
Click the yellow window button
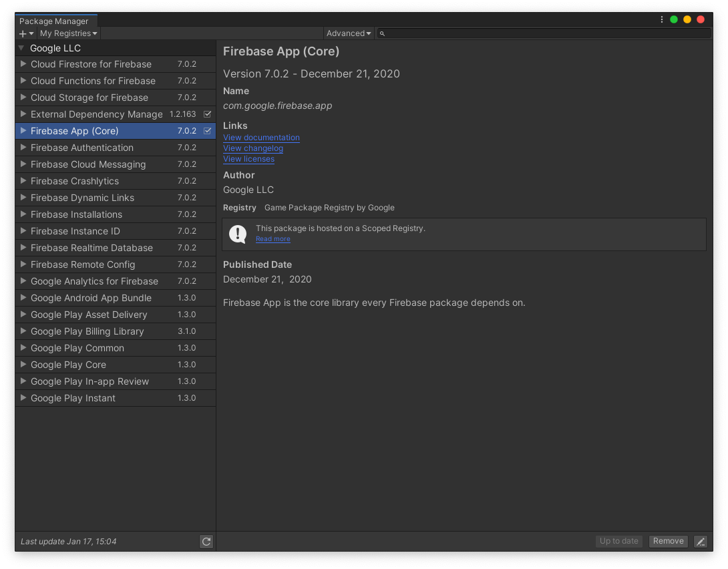687,19
